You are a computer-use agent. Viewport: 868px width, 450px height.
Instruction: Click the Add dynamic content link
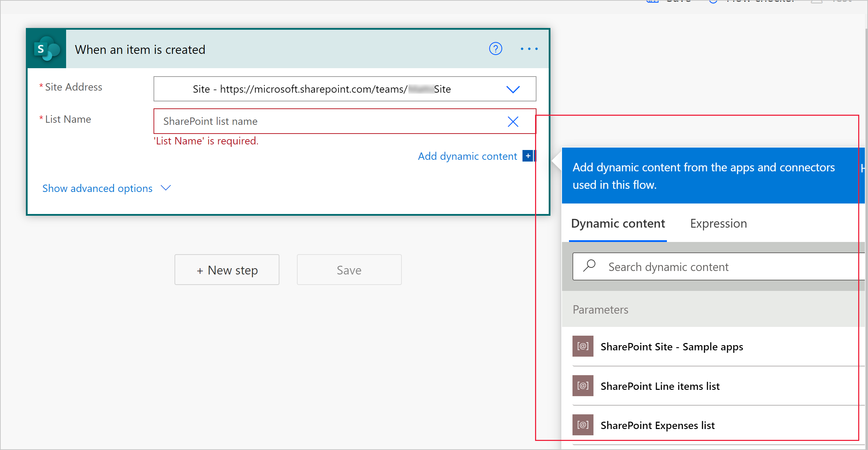(467, 156)
